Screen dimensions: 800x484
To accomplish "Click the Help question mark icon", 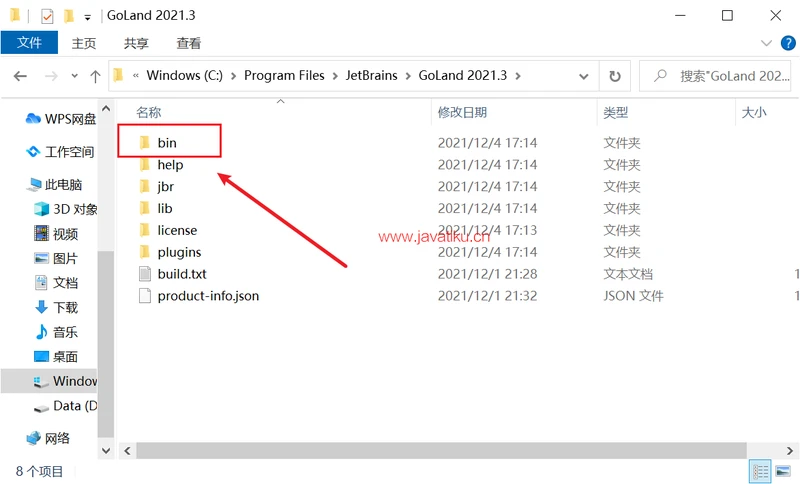I will coord(787,43).
